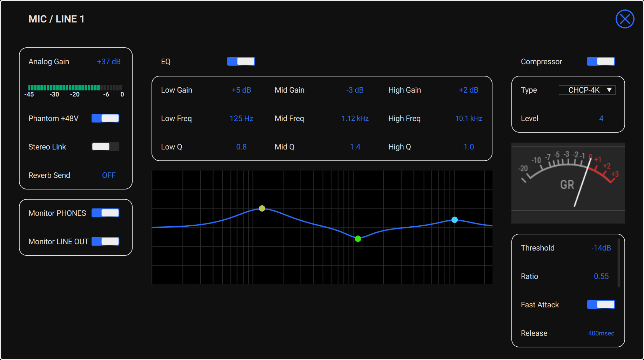Click the Threshold -14dB value
This screenshot has width=644, height=360.
coord(601,248)
